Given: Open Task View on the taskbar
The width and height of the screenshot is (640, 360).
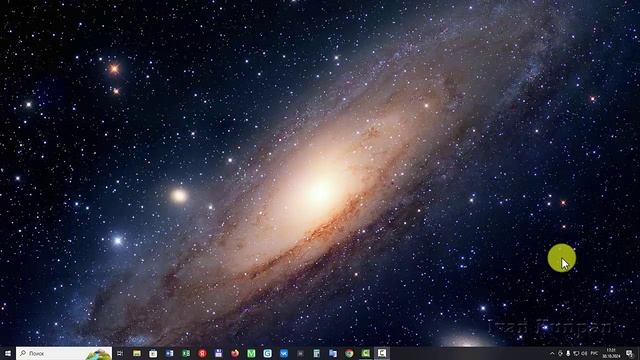Looking at the screenshot, I should 120,353.
